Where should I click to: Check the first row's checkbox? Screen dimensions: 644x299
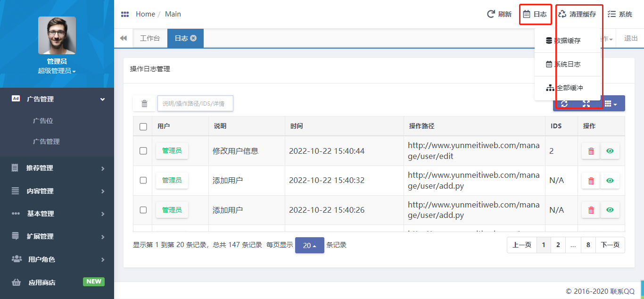point(143,151)
